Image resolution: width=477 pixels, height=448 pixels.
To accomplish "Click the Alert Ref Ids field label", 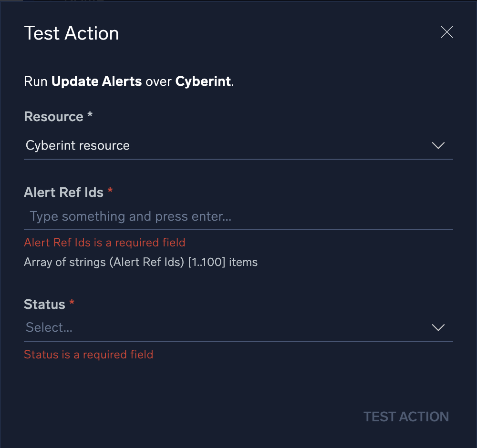I will (x=63, y=192).
